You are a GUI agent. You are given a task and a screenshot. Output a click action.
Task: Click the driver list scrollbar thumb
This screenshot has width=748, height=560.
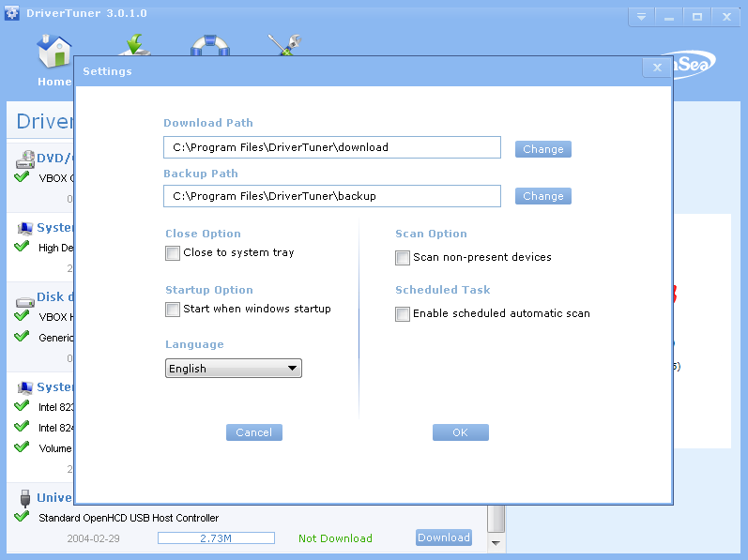pyautogui.click(x=496, y=519)
